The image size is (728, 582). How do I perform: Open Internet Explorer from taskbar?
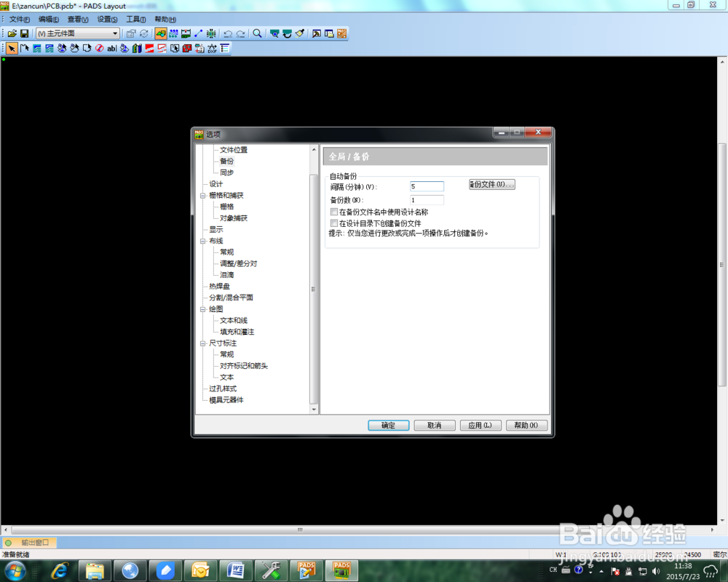(60, 571)
